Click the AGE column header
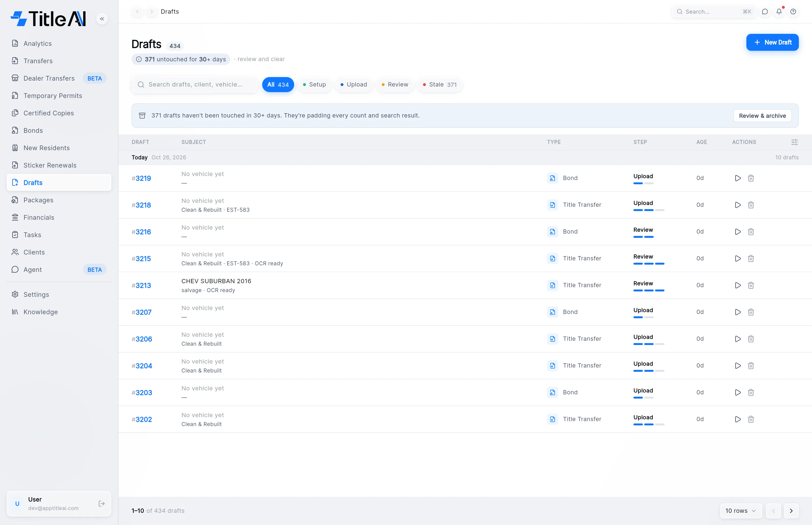Viewport: 812px width, 525px height. tap(701, 142)
